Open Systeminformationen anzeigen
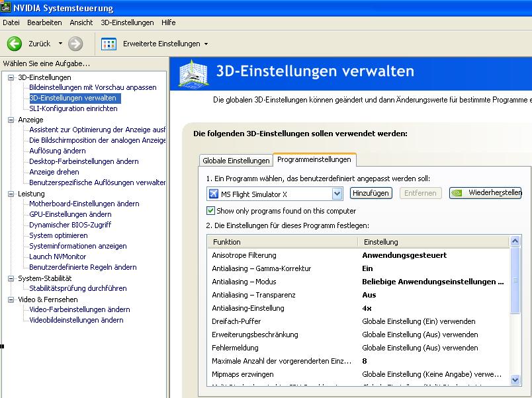 point(78,246)
